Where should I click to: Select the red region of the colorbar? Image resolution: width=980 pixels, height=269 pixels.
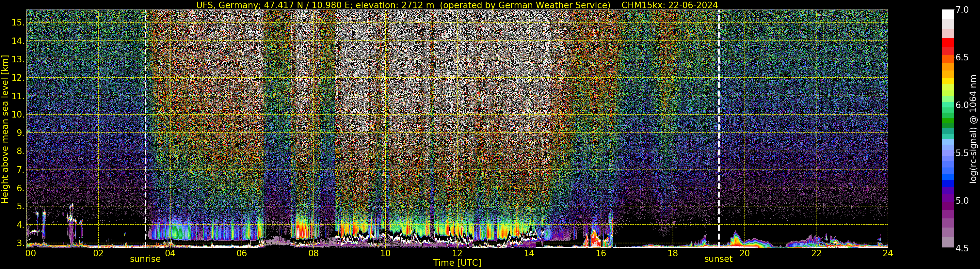pos(948,46)
